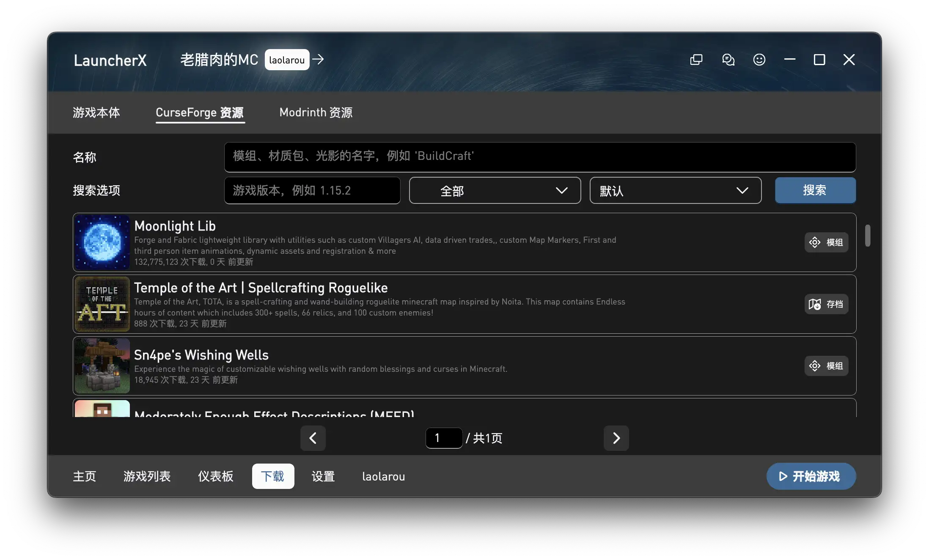This screenshot has width=929, height=560.
Task: Click the smiley face icon
Action: pyautogui.click(x=759, y=60)
